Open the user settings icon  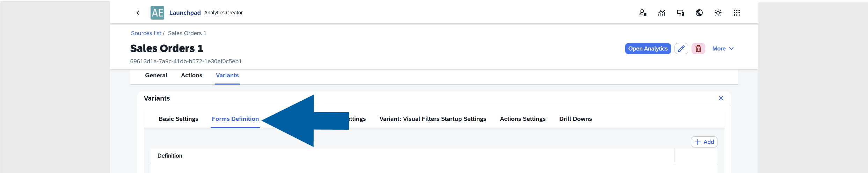[643, 13]
